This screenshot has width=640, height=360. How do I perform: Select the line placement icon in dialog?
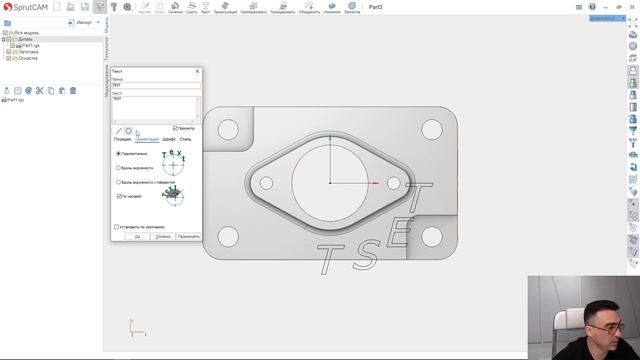(x=119, y=131)
